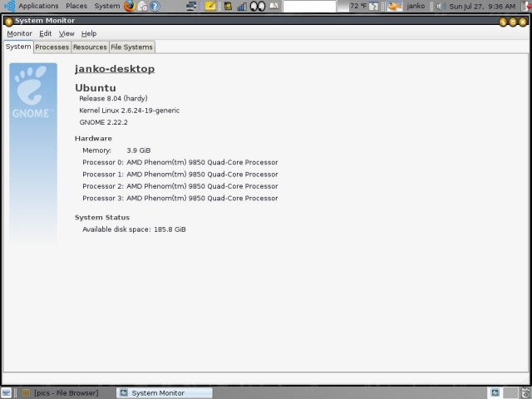Click the System Monitor taskbar button
The width and height of the screenshot is (532, 399).
pyautogui.click(x=165, y=393)
